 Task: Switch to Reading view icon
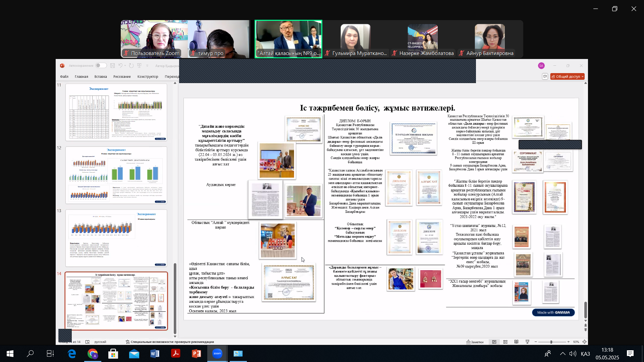point(517,342)
